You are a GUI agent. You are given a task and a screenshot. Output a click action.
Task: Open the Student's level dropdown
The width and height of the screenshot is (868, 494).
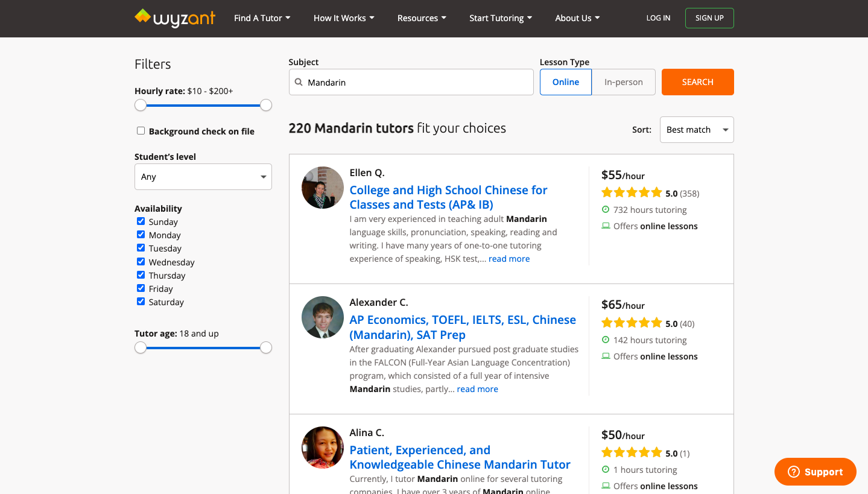[x=203, y=177]
